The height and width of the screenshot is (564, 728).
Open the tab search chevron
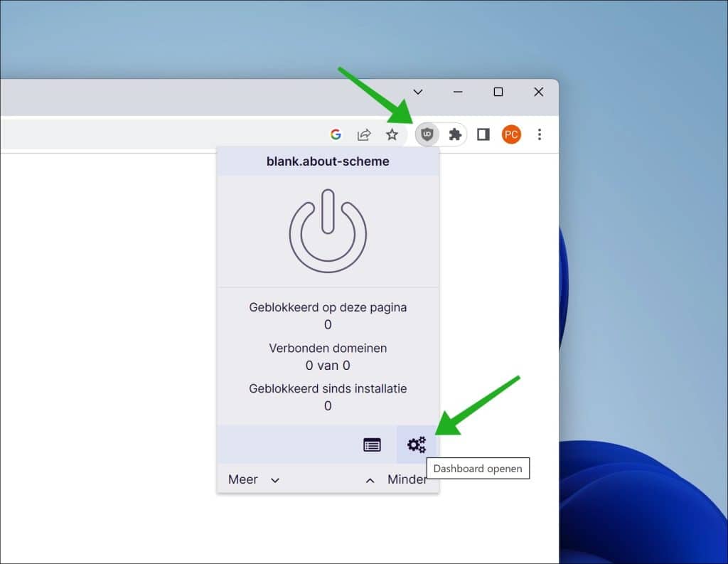[418, 92]
